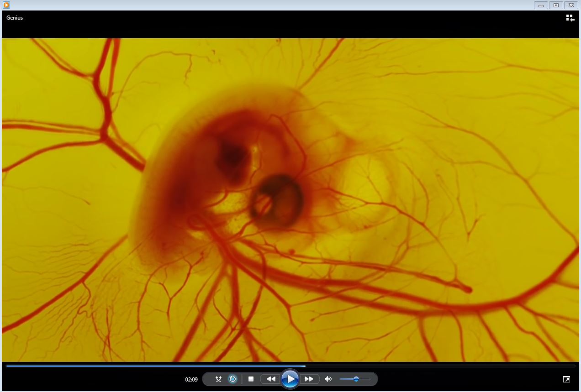Rewind to previous track
Viewport: 581px width, 392px height.
(x=271, y=379)
